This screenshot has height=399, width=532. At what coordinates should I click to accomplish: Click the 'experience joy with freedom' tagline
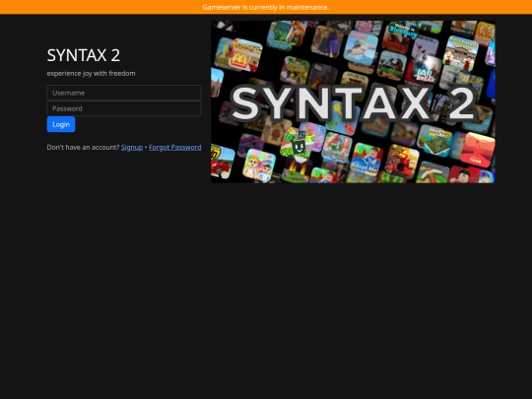91,73
